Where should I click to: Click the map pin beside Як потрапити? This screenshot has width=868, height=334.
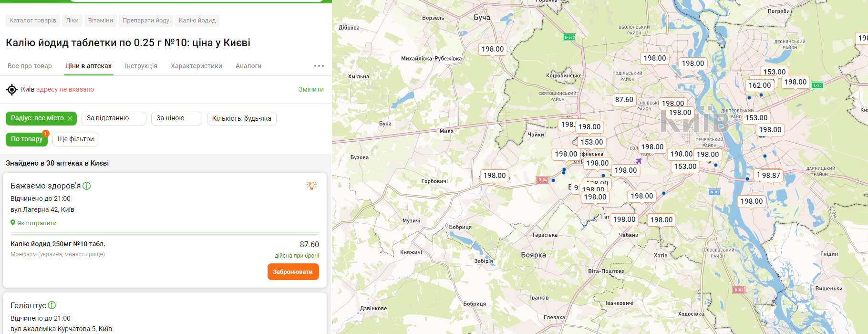pos(13,223)
